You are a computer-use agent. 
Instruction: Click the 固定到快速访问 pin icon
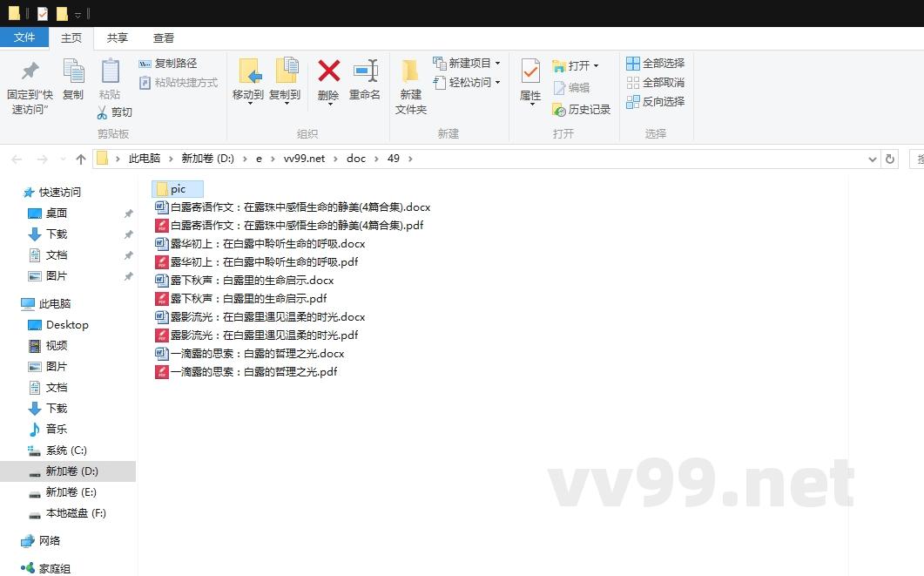[x=29, y=71]
